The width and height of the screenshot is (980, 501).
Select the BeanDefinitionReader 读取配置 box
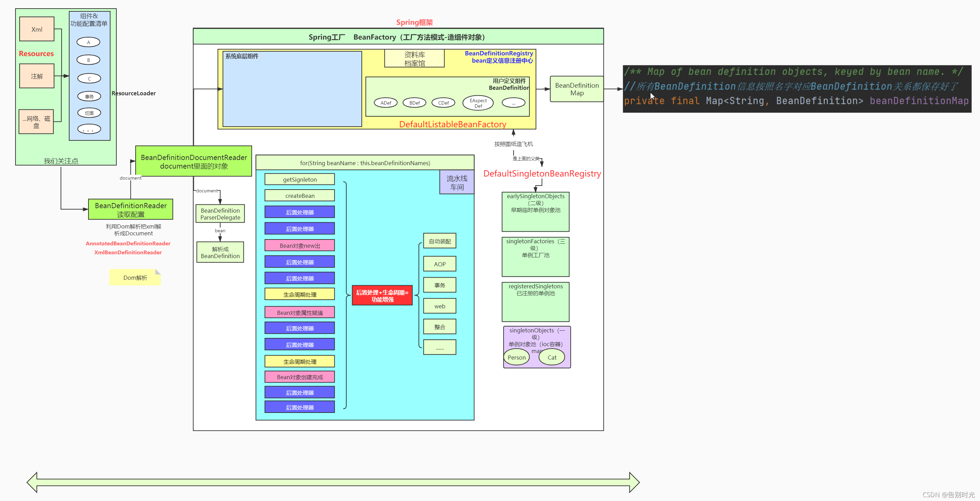coord(130,210)
